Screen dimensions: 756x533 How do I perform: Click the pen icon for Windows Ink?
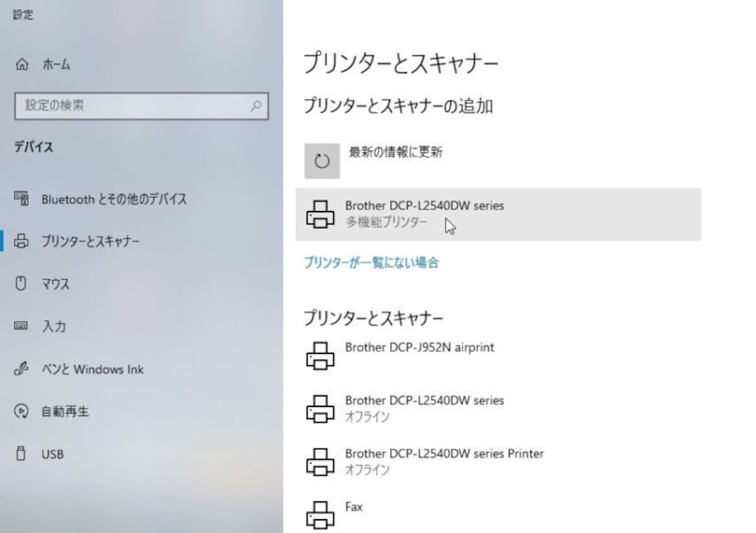tap(21, 369)
